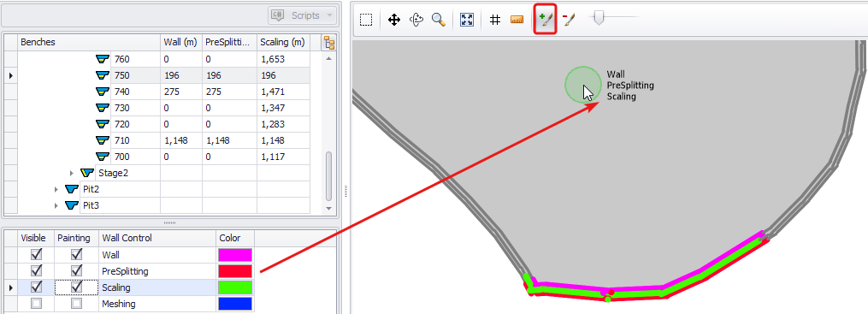
Task: Click the Scaling (m) column header
Action: click(282, 42)
